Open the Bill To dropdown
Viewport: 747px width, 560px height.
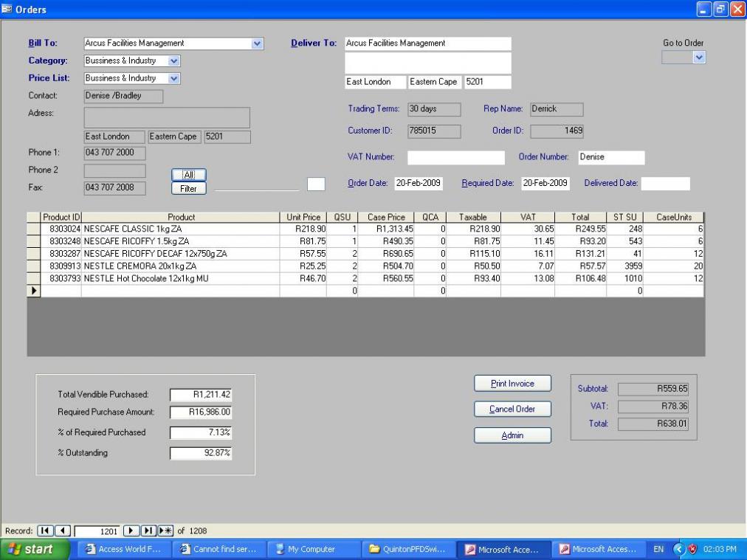[x=258, y=44]
